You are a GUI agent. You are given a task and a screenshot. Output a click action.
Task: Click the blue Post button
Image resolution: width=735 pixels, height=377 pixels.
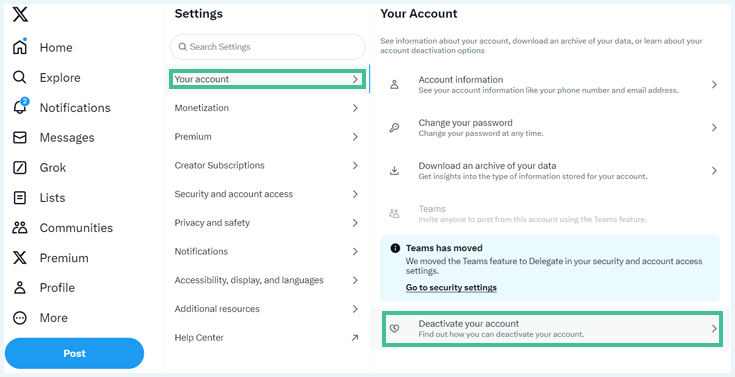point(75,353)
